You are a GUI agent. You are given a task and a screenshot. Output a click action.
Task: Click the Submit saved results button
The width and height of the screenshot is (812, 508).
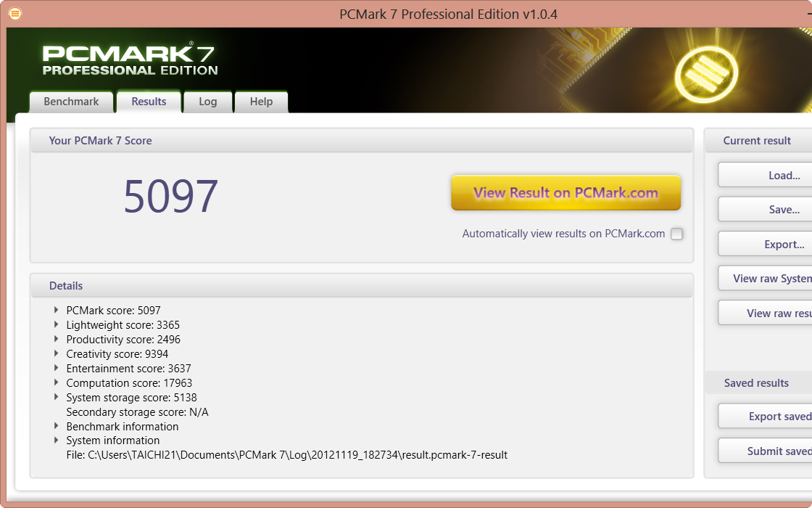[x=765, y=451]
